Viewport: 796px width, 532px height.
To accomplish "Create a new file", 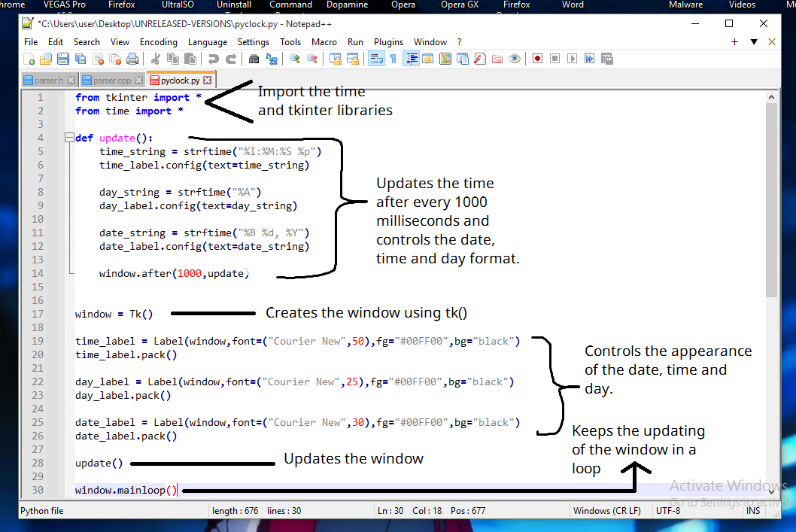I will [29, 59].
